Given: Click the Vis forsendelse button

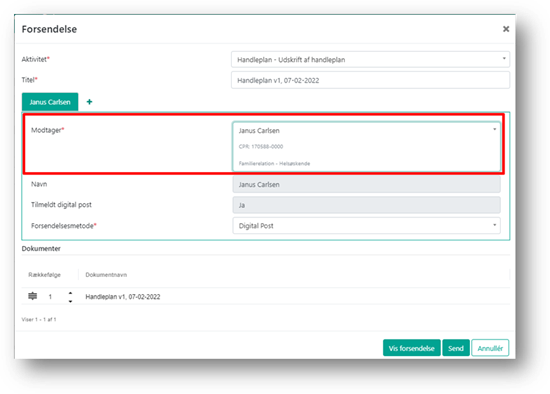Looking at the screenshot, I should 411,348.
